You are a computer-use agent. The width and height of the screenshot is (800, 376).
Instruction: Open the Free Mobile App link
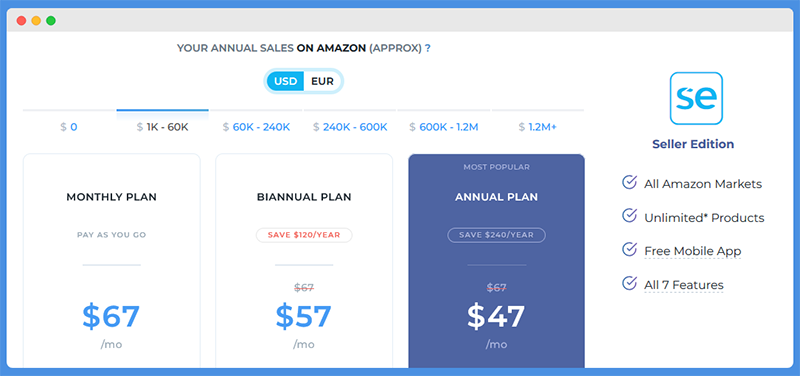(692, 251)
